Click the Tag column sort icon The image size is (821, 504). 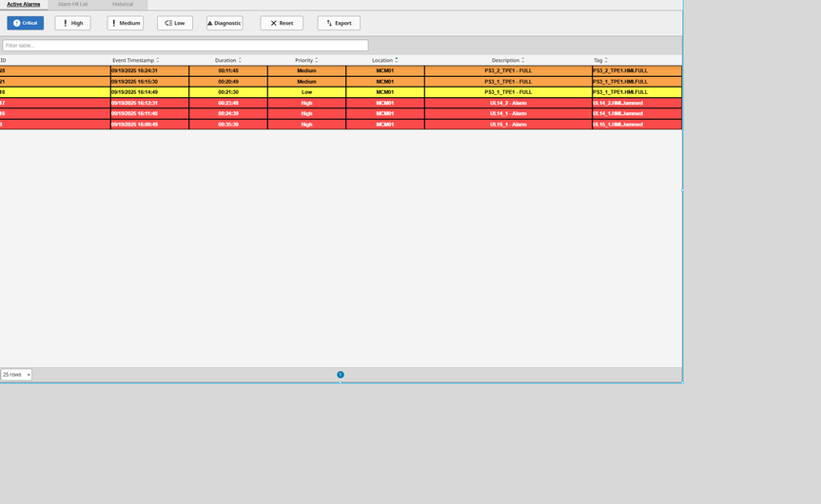pyautogui.click(x=606, y=60)
